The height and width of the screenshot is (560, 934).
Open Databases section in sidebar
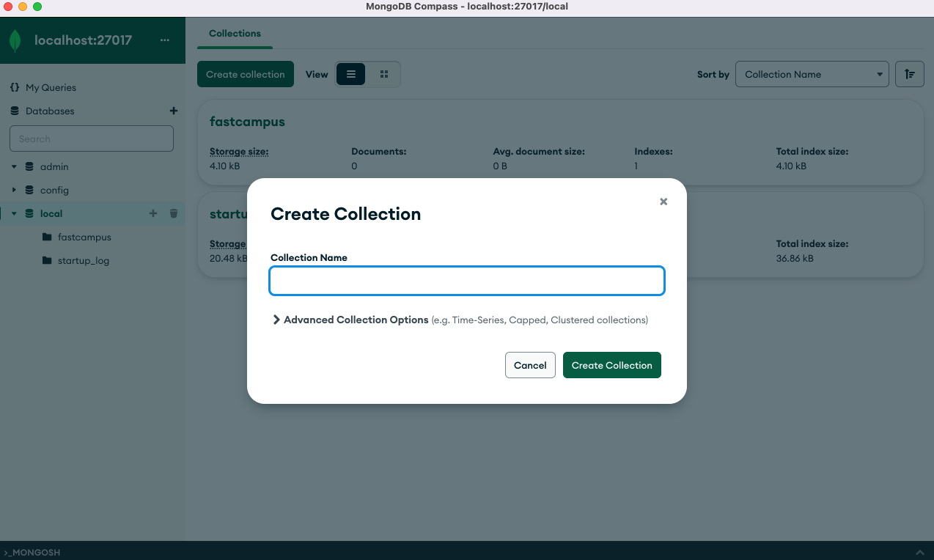[x=50, y=111]
